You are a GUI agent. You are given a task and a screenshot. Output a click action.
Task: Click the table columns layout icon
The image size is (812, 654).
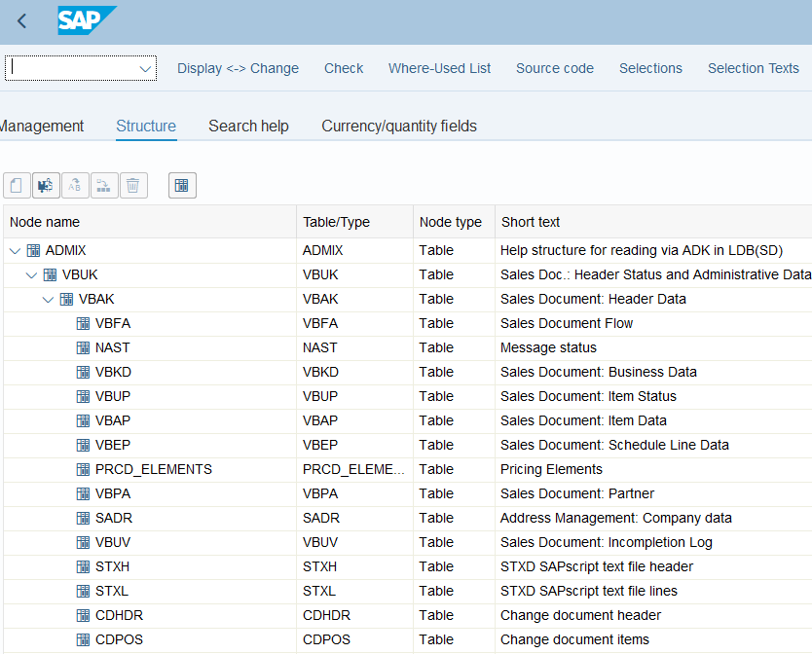(182, 185)
